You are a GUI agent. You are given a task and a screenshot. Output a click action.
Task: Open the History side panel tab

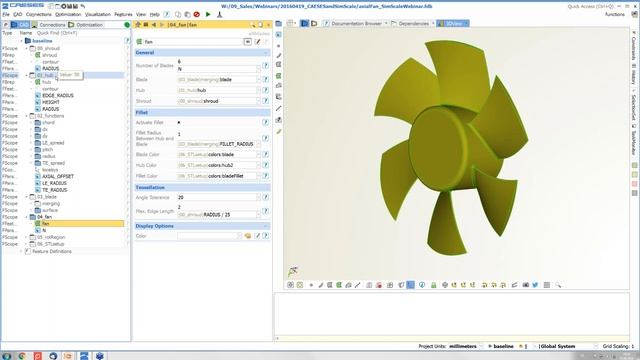pyautogui.click(x=634, y=74)
